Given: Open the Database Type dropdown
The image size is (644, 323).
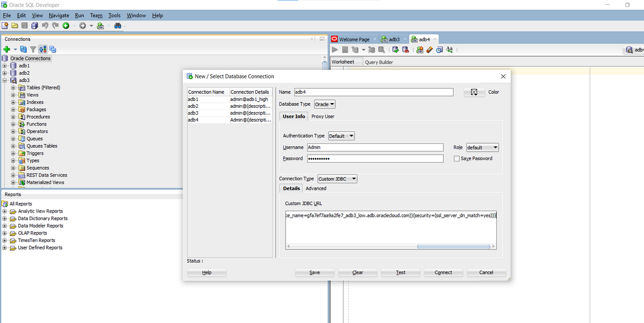Looking at the screenshot, I should point(325,104).
